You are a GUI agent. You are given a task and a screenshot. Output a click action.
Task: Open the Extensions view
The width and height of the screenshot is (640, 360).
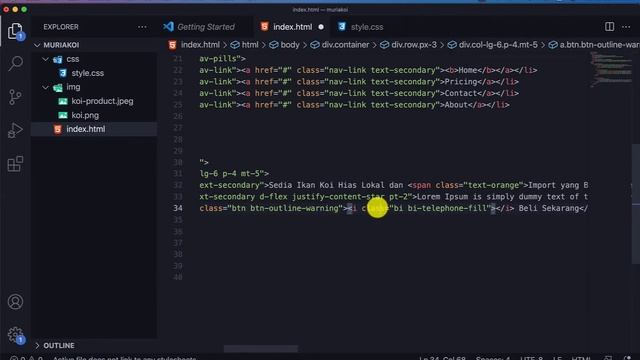(x=15, y=164)
